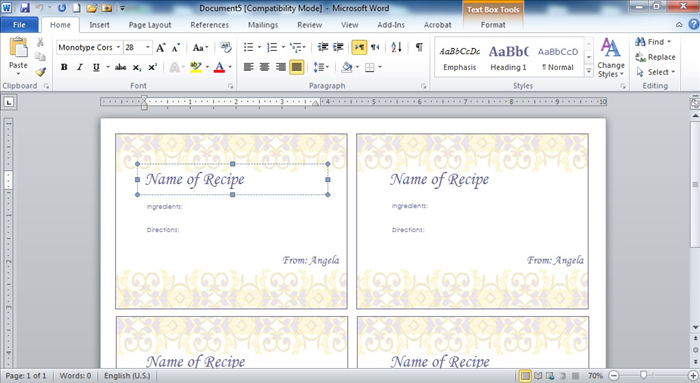Image resolution: width=700 pixels, height=383 pixels.
Task: Switch to Full Screen Reading view icon
Action: pos(538,376)
